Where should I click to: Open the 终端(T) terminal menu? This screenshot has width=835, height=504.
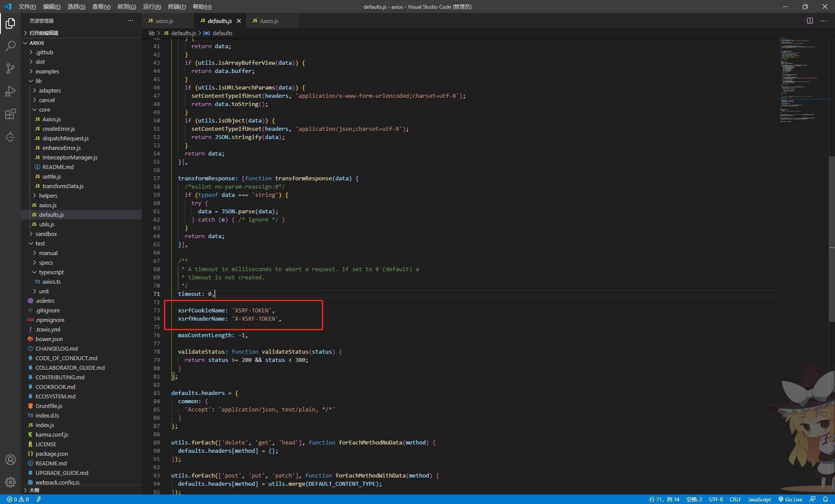[177, 7]
